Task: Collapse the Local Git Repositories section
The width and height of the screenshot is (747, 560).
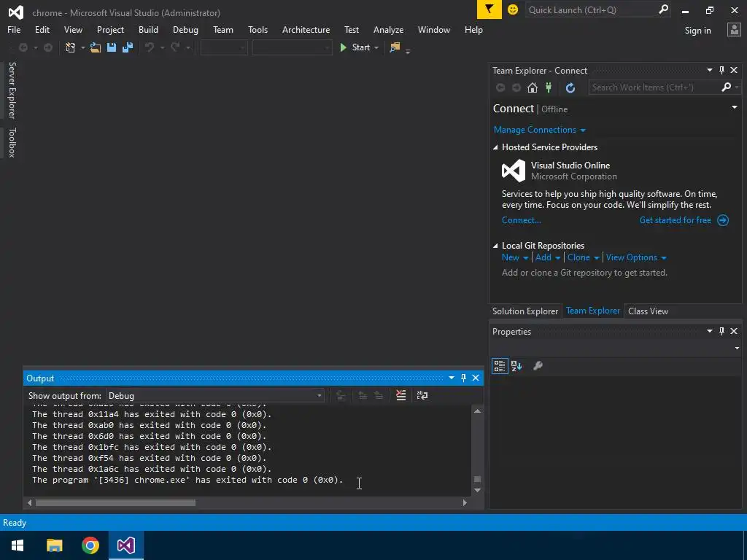Action: (495, 246)
